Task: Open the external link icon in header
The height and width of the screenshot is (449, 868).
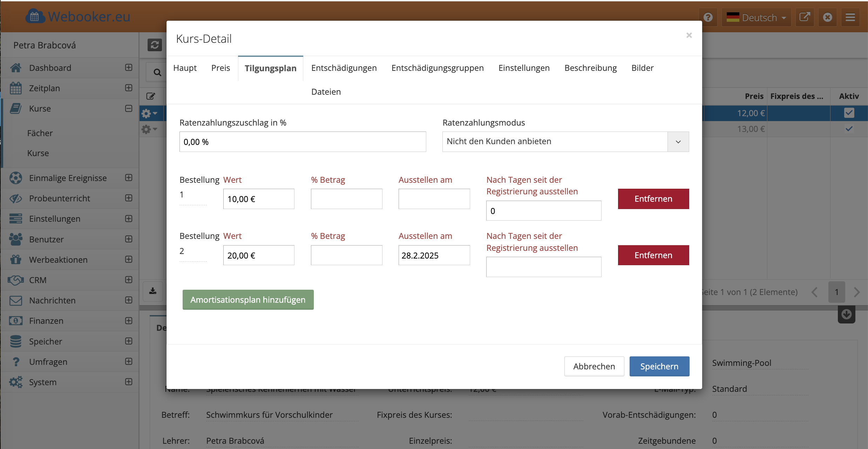Action: pos(805,17)
